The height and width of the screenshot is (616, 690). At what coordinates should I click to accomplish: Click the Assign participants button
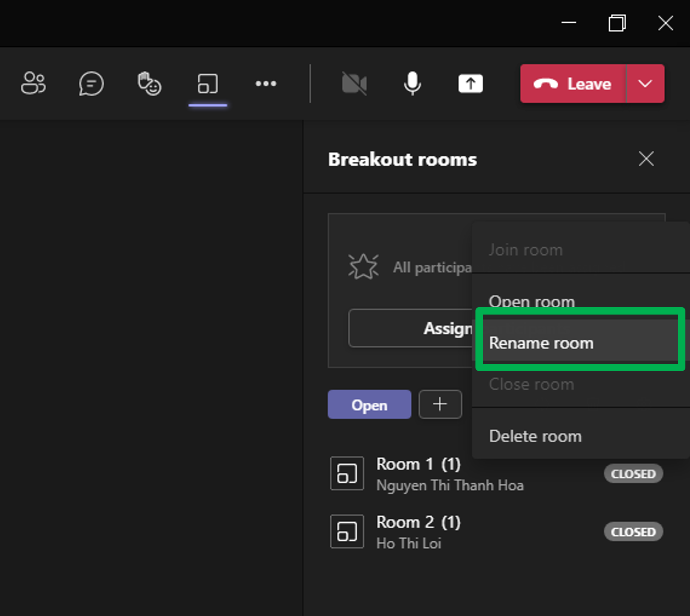pyautogui.click(x=411, y=328)
